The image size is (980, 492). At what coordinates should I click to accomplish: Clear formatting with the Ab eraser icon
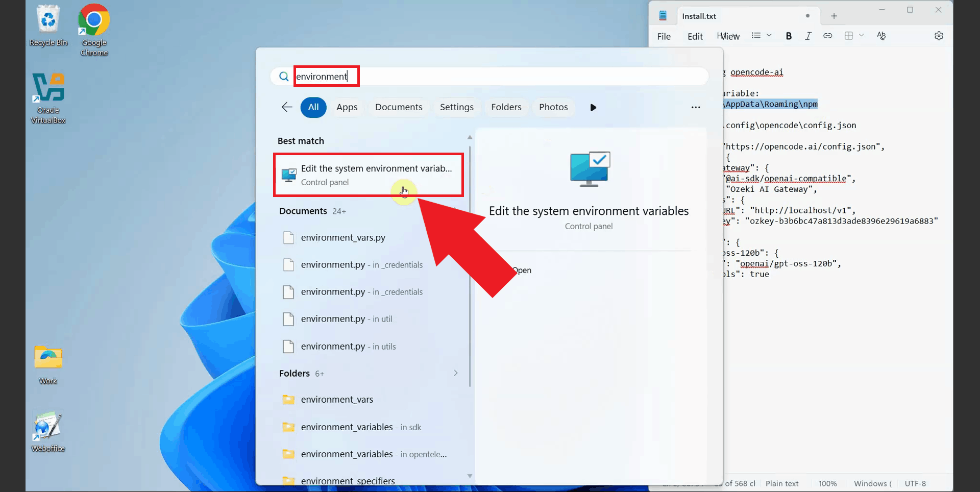coord(881,36)
